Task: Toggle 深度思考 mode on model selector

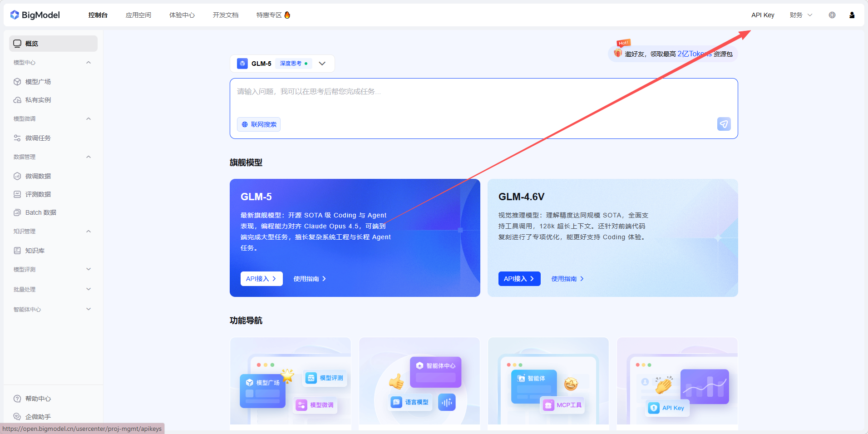Action: pos(293,64)
